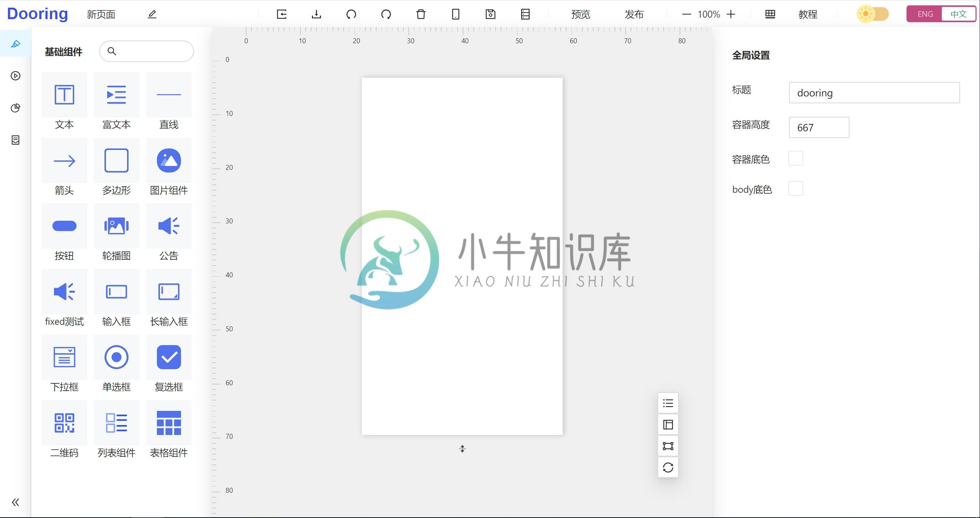Click the 100% zoom level text
The height and width of the screenshot is (518, 980).
pyautogui.click(x=709, y=14)
